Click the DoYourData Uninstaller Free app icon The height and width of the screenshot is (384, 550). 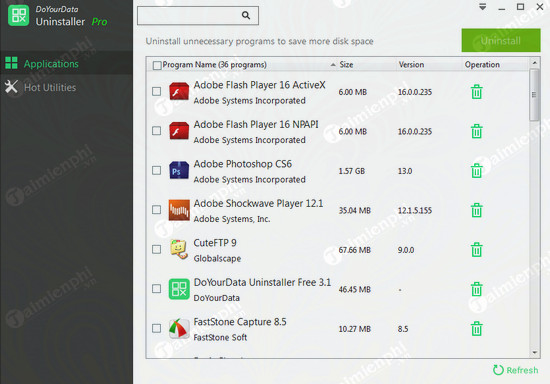click(x=179, y=289)
